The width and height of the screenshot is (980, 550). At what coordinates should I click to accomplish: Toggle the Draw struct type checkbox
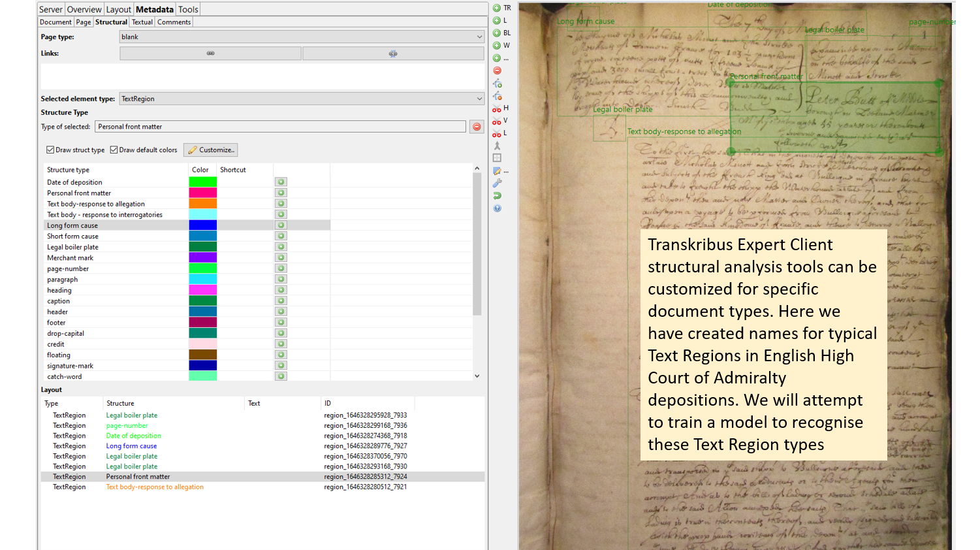pyautogui.click(x=50, y=150)
